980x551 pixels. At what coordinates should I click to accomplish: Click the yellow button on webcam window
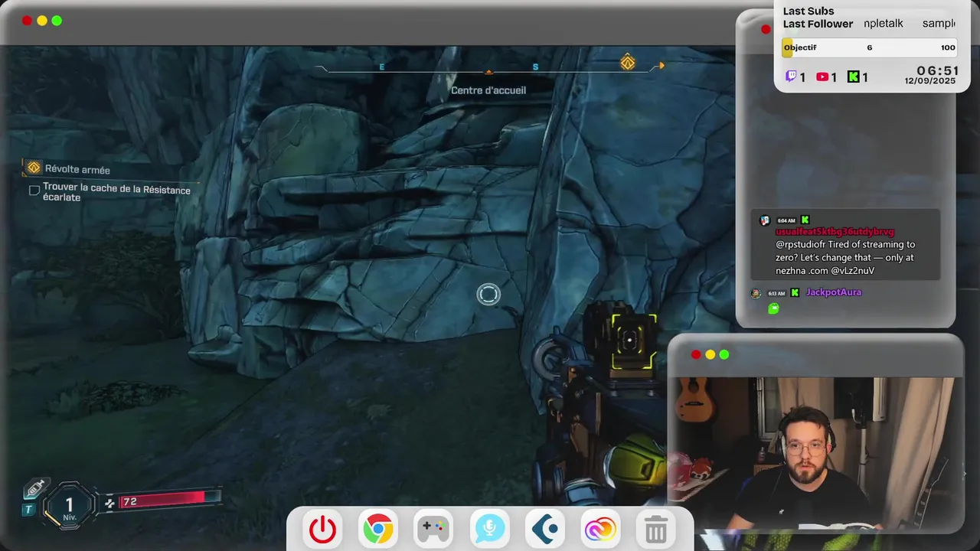tap(710, 354)
